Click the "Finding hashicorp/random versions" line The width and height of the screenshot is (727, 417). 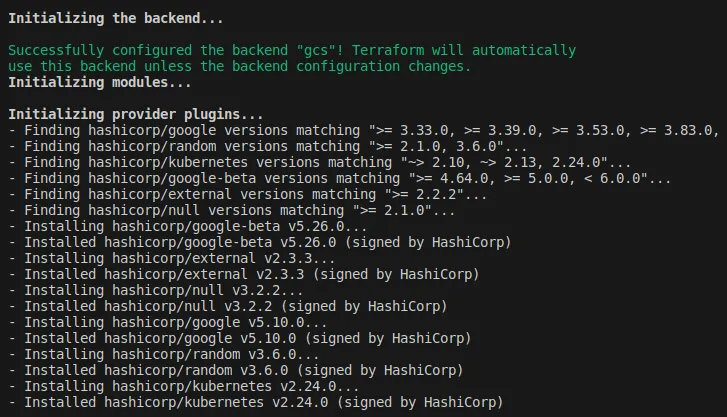click(268, 147)
